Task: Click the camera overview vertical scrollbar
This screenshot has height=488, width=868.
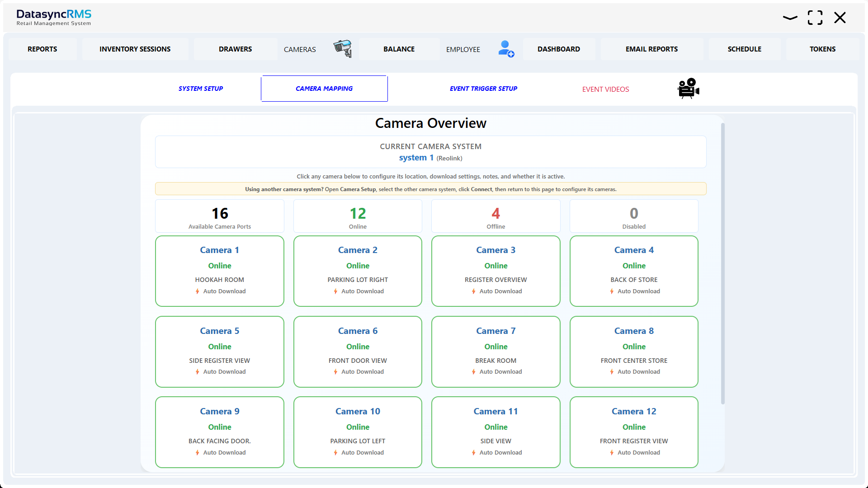Action: coord(722,263)
